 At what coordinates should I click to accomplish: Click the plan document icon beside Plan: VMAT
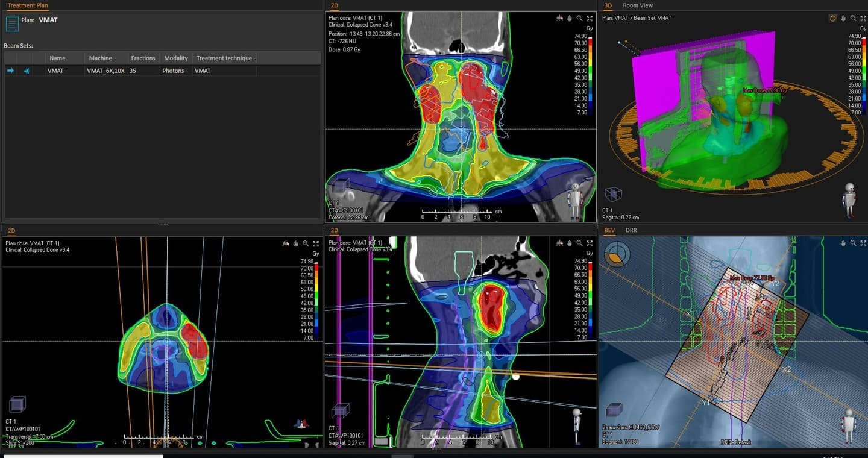12,24
